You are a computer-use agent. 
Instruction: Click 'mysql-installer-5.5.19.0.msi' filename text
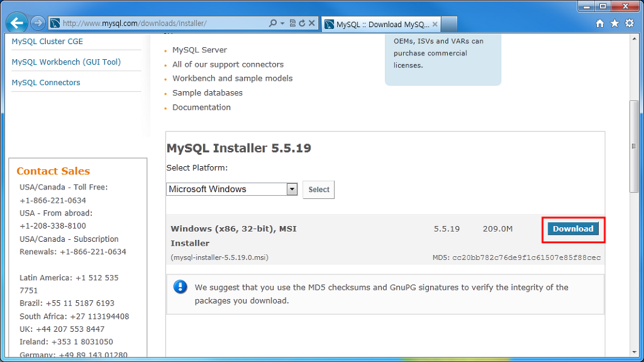click(x=219, y=257)
